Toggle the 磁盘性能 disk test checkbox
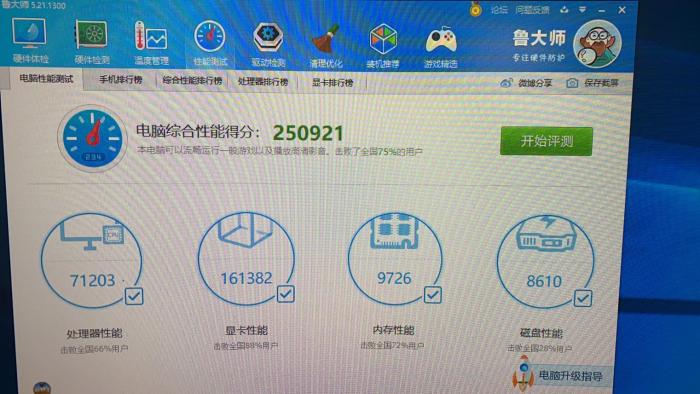This screenshot has width=700, height=394. point(583,298)
